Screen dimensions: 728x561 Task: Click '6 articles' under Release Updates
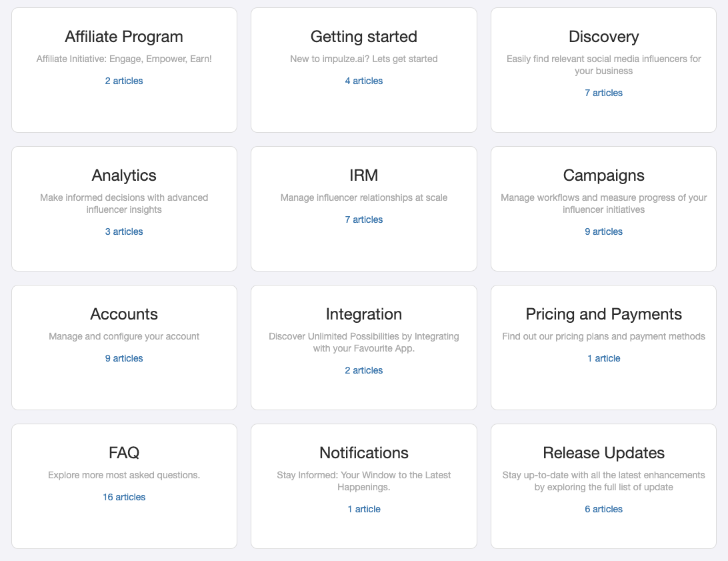point(603,509)
